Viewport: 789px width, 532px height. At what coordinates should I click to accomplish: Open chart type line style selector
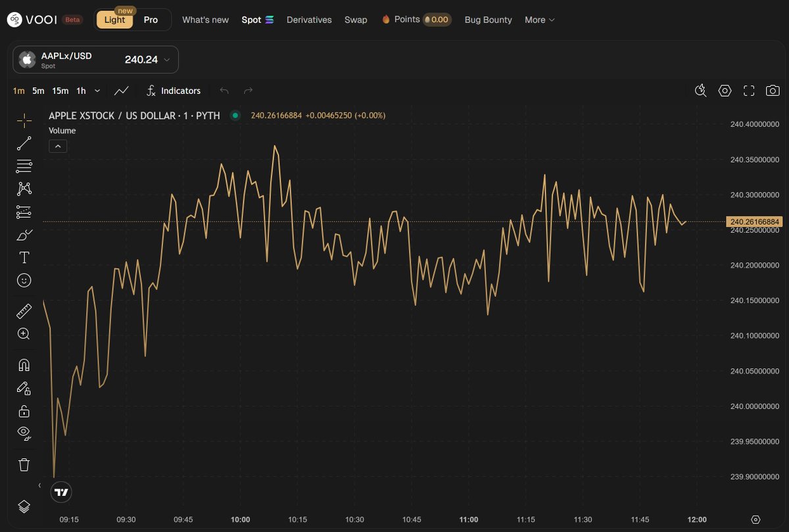(x=122, y=91)
